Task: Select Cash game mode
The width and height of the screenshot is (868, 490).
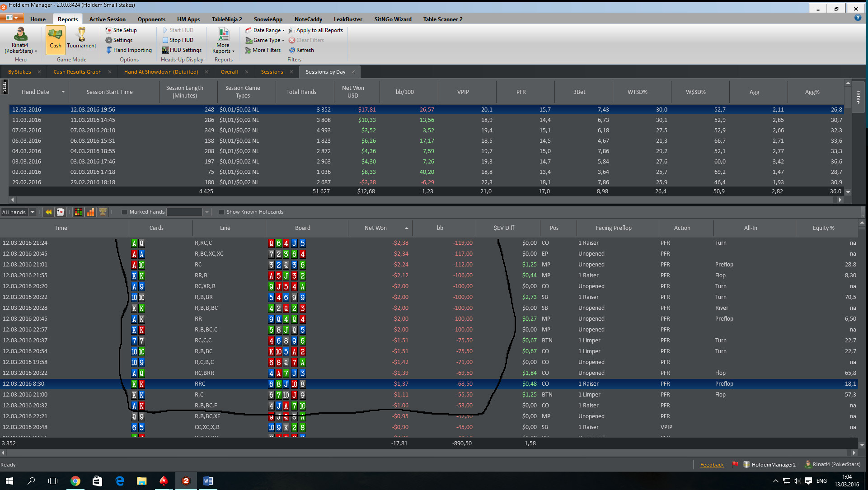Action: tap(56, 40)
